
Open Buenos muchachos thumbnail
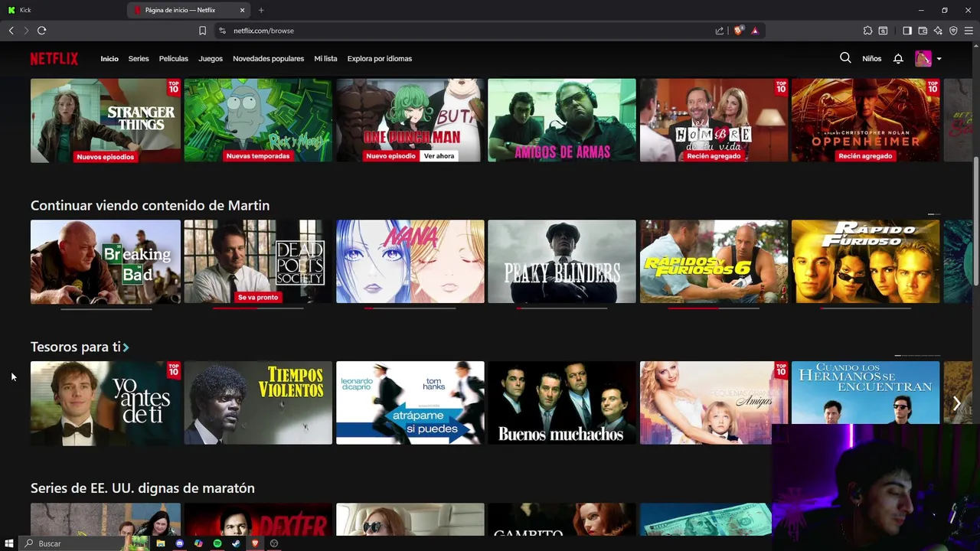coord(562,403)
